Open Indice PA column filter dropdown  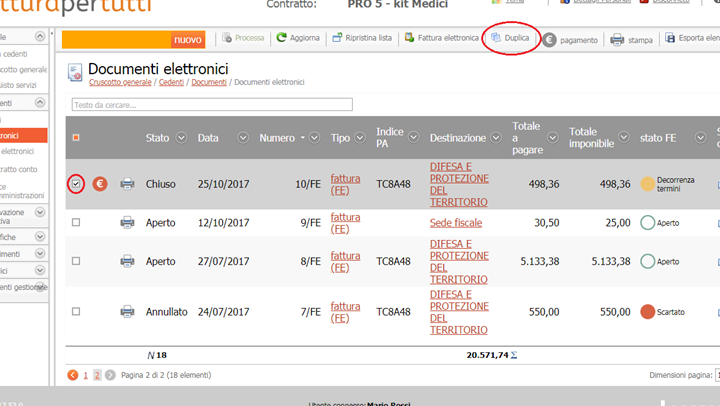click(x=414, y=137)
